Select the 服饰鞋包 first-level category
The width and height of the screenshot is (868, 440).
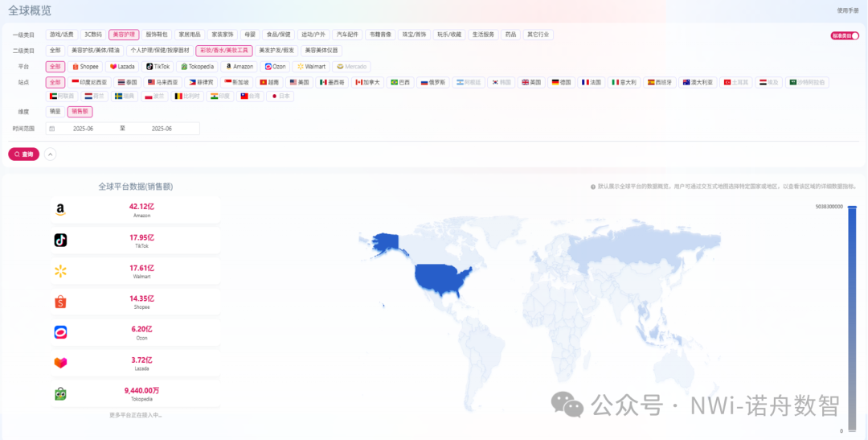pos(157,35)
